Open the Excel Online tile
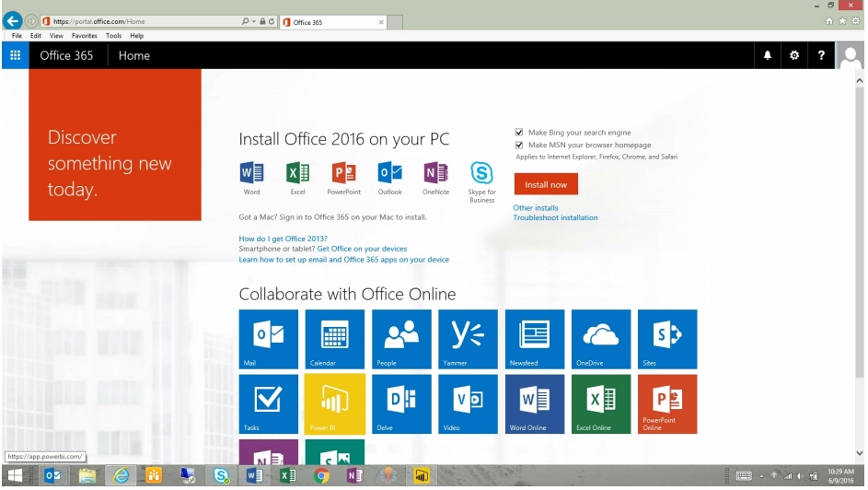 click(601, 403)
